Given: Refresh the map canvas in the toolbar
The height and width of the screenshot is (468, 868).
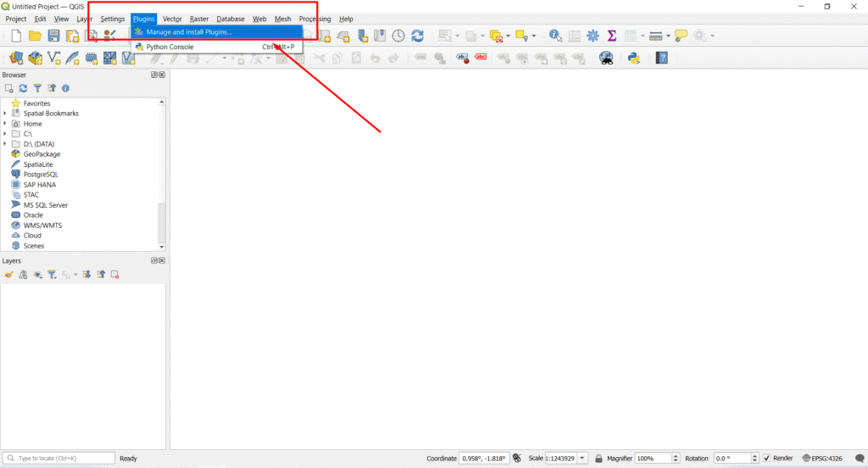Looking at the screenshot, I should click(417, 36).
